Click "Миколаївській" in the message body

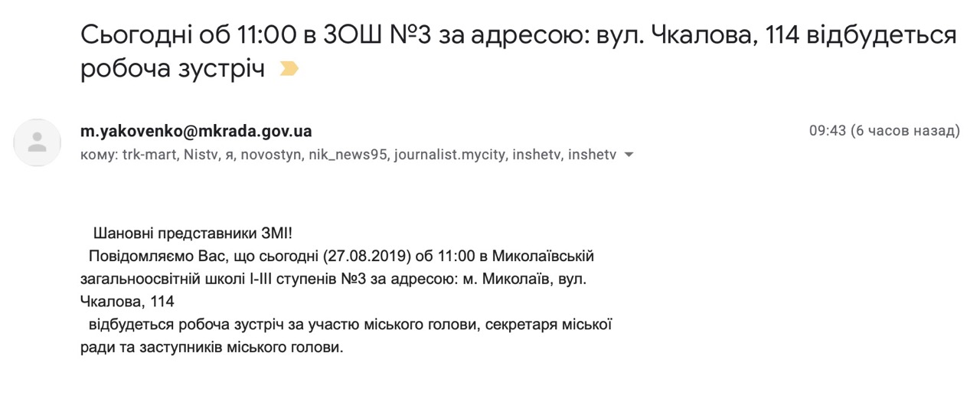542,255
